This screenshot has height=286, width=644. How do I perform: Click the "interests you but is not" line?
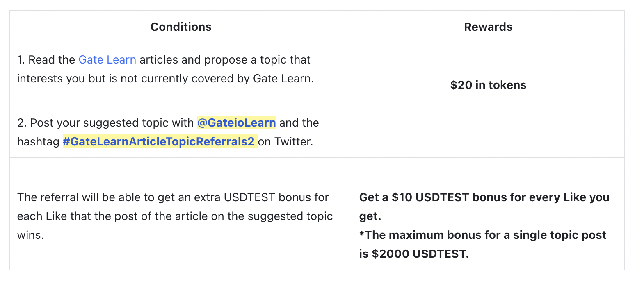coord(165,79)
